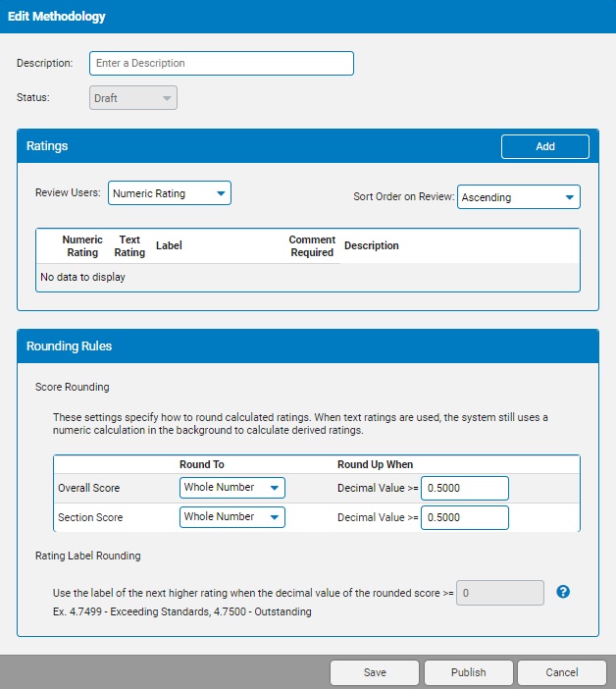Click the help question mark icon
The image size is (616, 689).
(563, 592)
